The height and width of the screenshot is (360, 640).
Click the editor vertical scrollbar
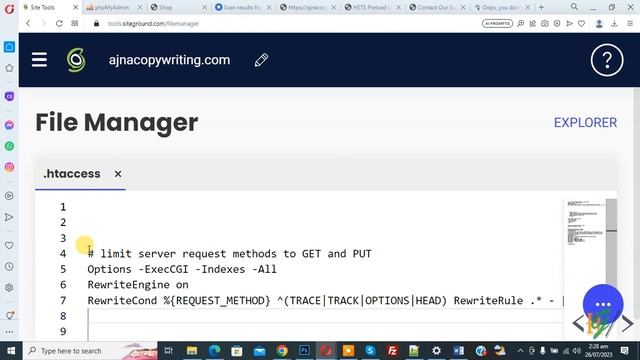[611, 245]
